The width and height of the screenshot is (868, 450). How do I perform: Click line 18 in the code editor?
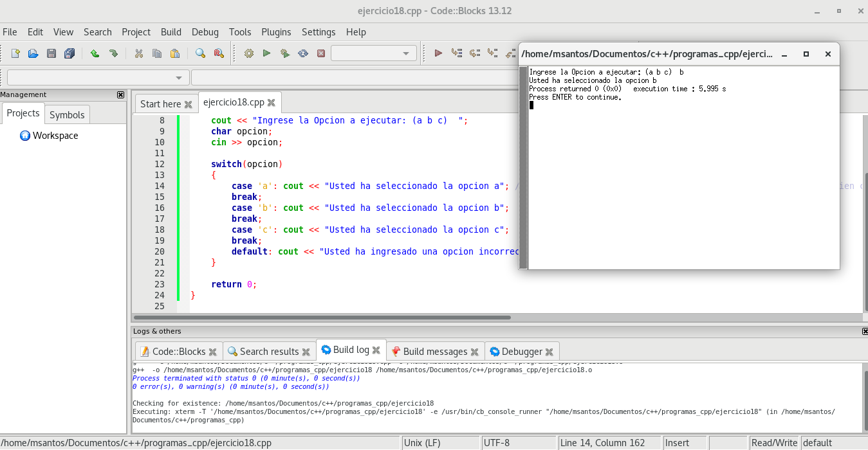360,230
